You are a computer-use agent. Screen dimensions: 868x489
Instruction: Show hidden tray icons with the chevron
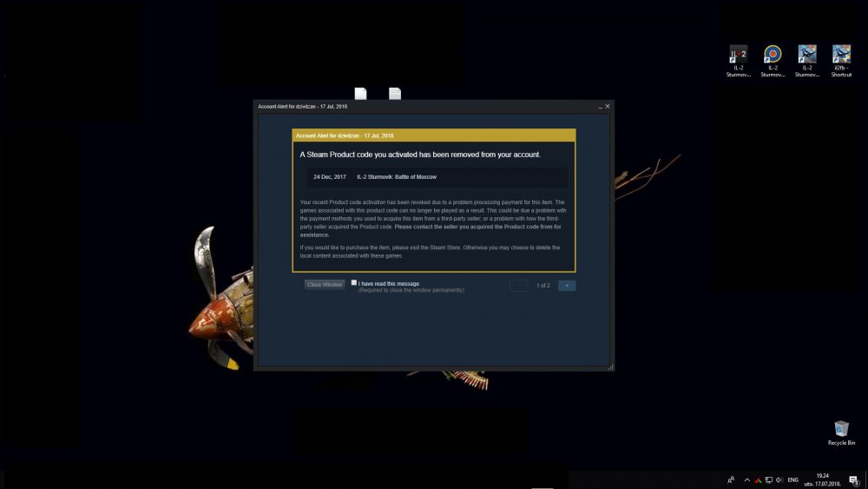pyautogui.click(x=746, y=480)
